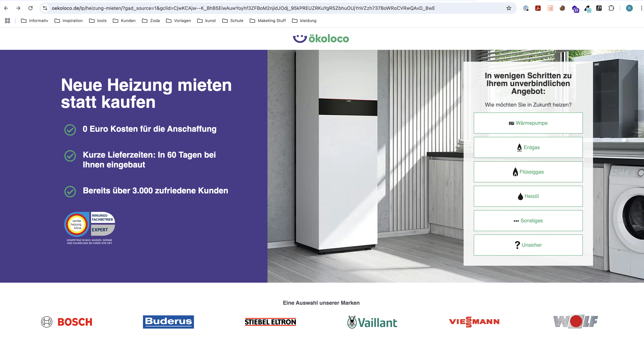Open the color picker eyedropper extension
644x343 pixels.
(x=587, y=9)
